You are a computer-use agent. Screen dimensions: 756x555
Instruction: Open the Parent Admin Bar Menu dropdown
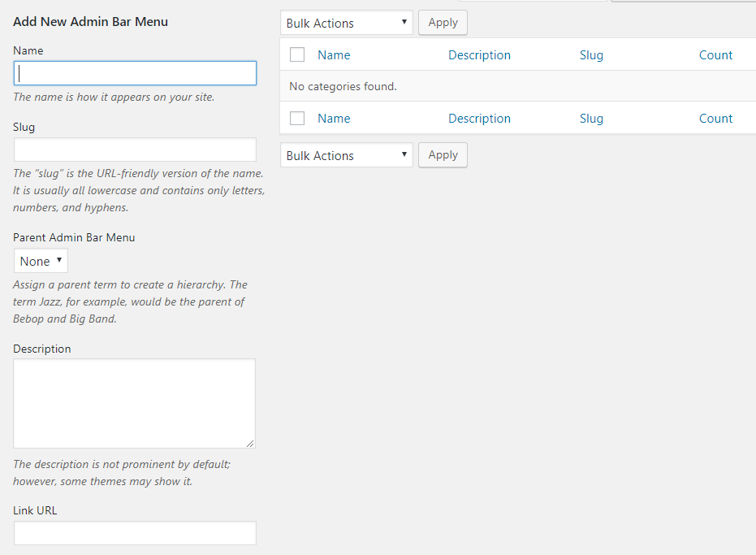(41, 261)
